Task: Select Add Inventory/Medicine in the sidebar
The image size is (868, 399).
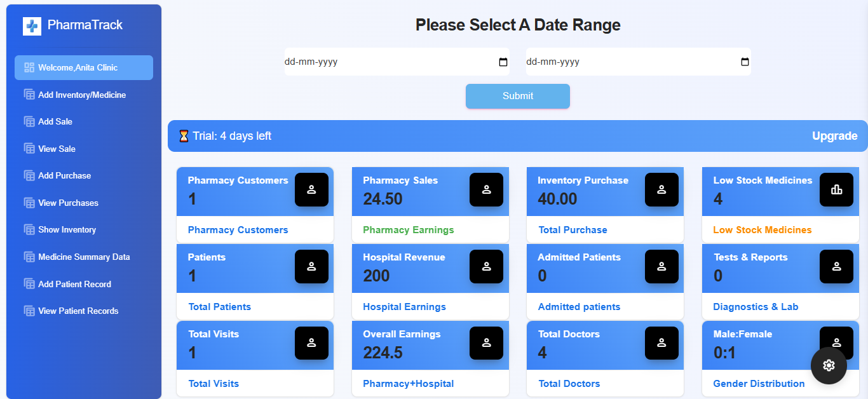Action: [82, 95]
